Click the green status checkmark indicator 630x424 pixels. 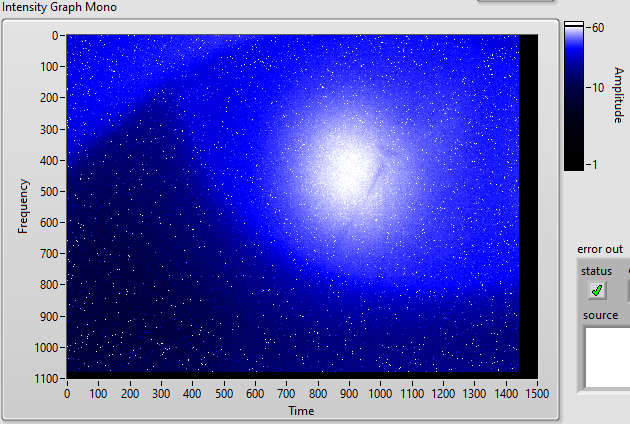(x=597, y=290)
